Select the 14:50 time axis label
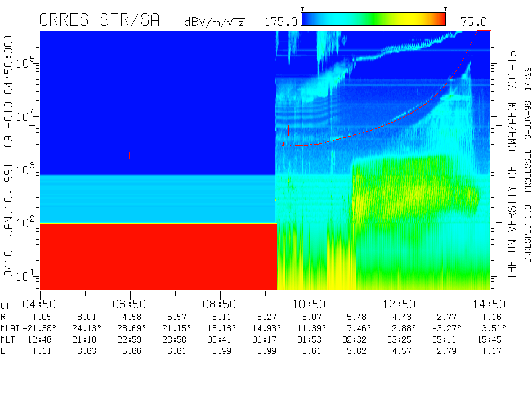Screen dimensions: 532x405 (x=490, y=304)
